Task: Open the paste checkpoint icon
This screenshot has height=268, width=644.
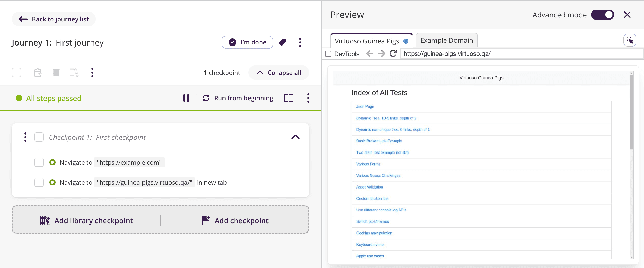Action: (x=38, y=73)
